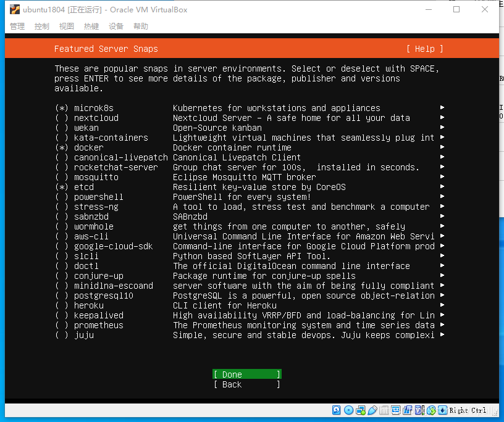Open the 帮助 menu
The width and height of the screenshot is (504, 422).
(141, 27)
